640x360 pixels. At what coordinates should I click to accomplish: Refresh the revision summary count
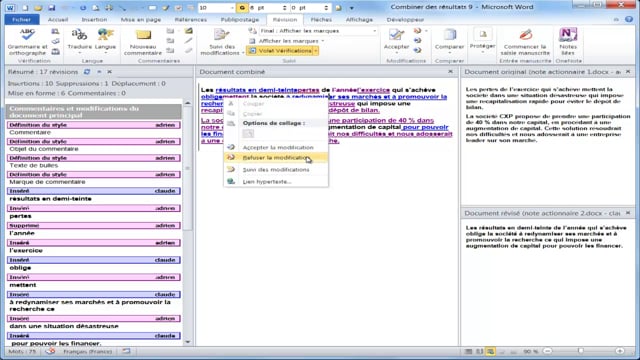tap(87, 72)
